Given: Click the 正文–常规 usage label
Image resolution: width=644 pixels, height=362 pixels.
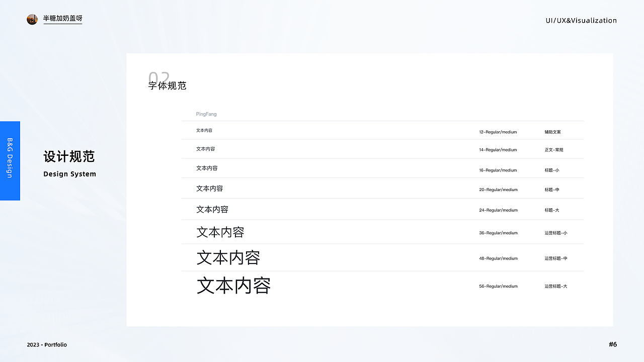Looking at the screenshot, I should tap(554, 150).
